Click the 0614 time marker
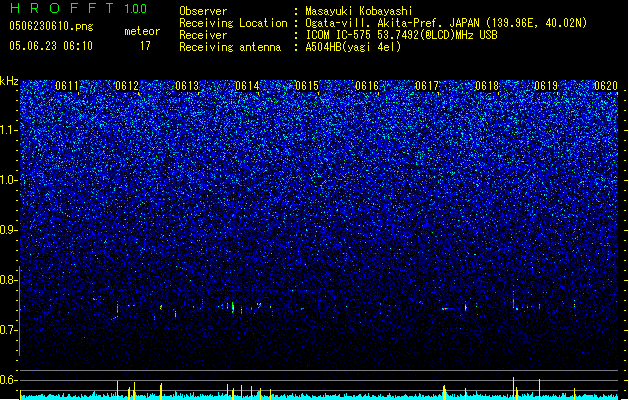This screenshot has height=400, width=629. pos(247,86)
